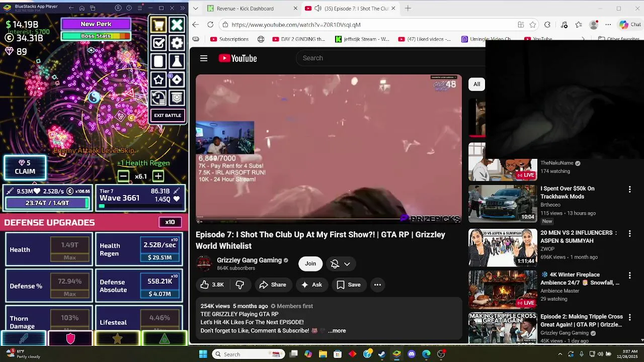
Task: Open Discord from taskbar
Action: point(412,354)
